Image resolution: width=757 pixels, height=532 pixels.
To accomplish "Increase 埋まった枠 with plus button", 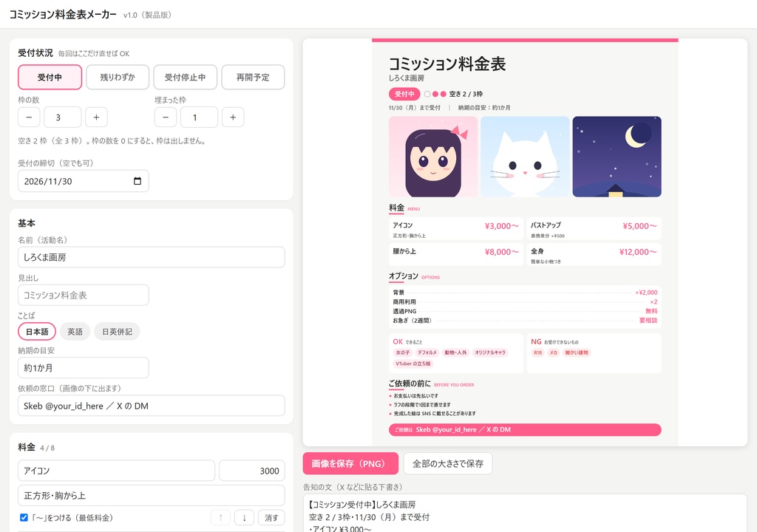I will click(233, 117).
